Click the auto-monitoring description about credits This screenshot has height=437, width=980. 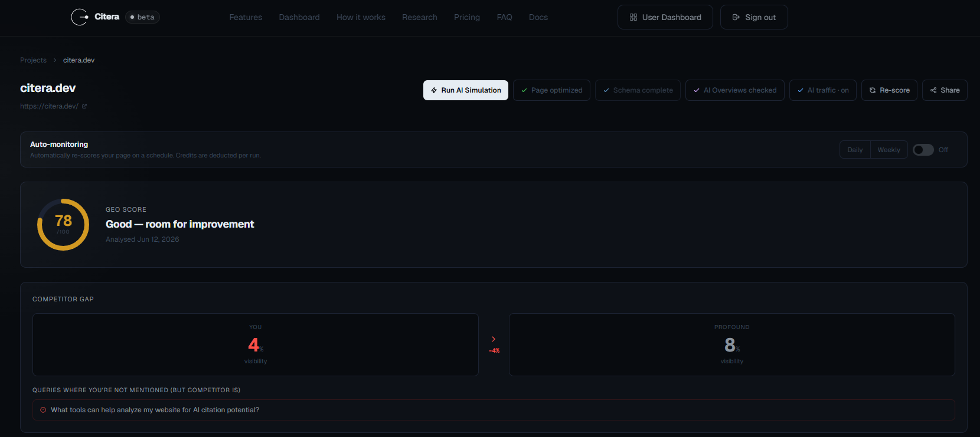click(145, 156)
